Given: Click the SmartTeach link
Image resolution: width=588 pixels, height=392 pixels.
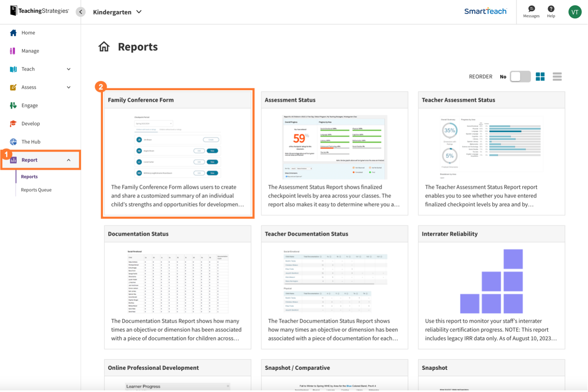Looking at the screenshot, I should click(x=485, y=12).
